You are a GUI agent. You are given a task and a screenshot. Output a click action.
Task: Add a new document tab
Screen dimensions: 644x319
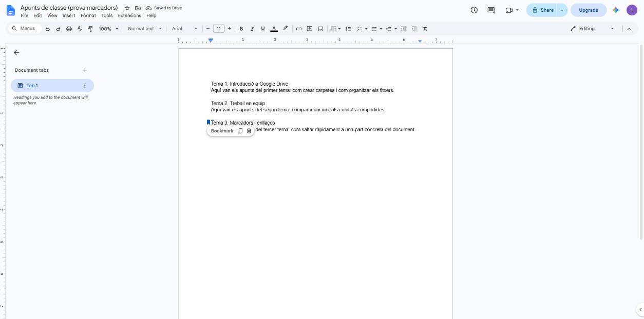pyautogui.click(x=85, y=70)
